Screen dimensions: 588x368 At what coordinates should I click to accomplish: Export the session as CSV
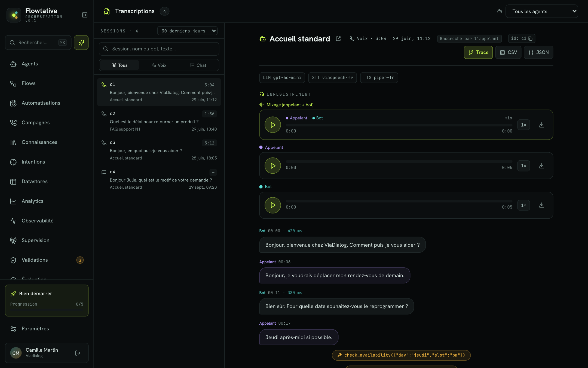[x=508, y=52]
